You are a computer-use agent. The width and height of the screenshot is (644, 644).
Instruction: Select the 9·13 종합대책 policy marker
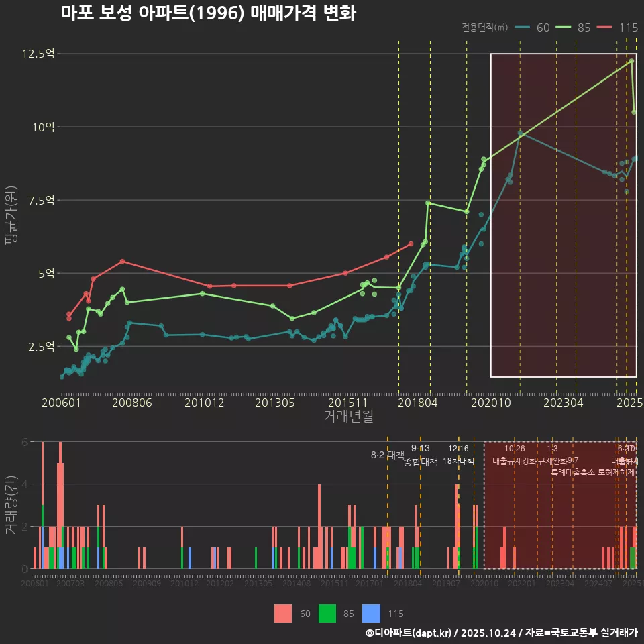click(x=421, y=455)
